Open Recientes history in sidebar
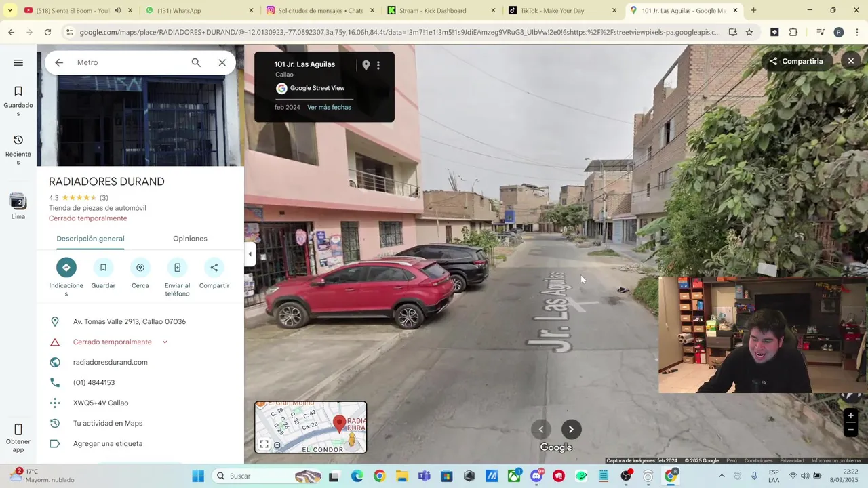Image resolution: width=868 pixels, height=488 pixels. (x=18, y=150)
